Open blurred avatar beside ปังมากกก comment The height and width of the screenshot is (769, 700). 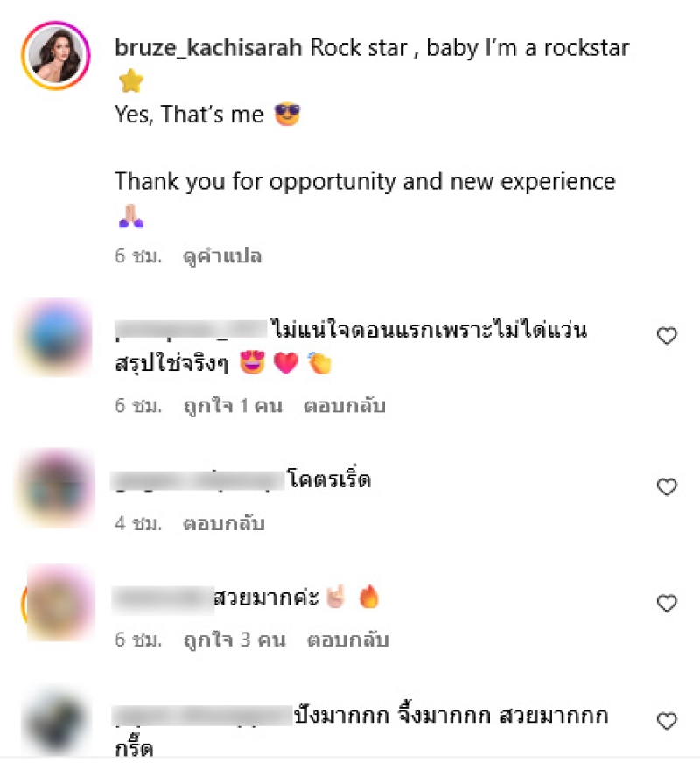coord(57,722)
